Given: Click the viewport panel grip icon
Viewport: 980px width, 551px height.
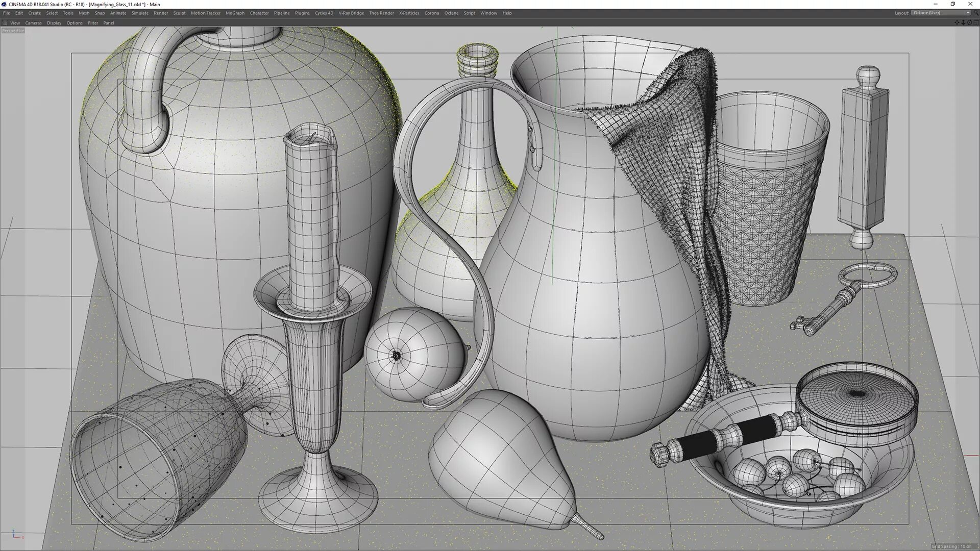Looking at the screenshot, I should [x=5, y=23].
